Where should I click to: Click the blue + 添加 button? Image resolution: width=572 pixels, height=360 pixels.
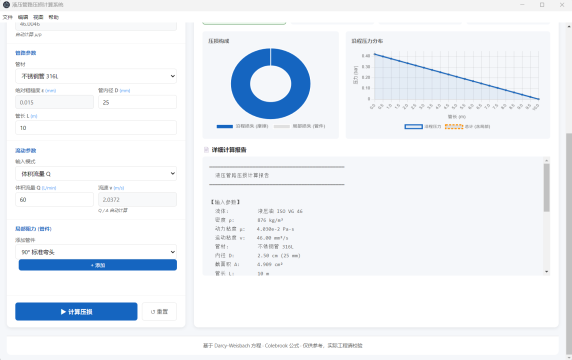tap(98, 265)
